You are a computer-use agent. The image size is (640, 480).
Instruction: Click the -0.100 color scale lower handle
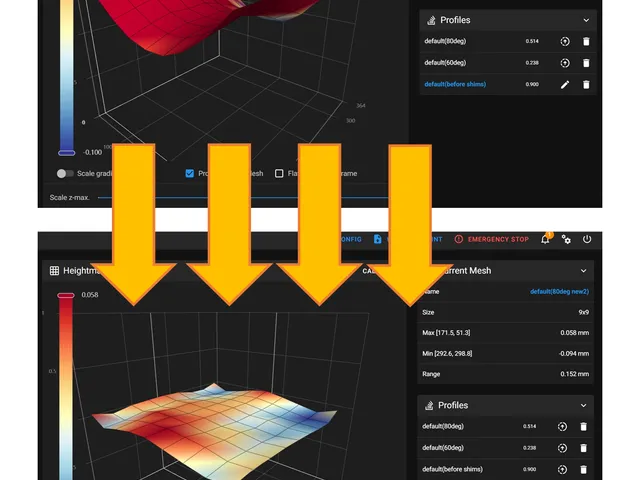coord(67,153)
